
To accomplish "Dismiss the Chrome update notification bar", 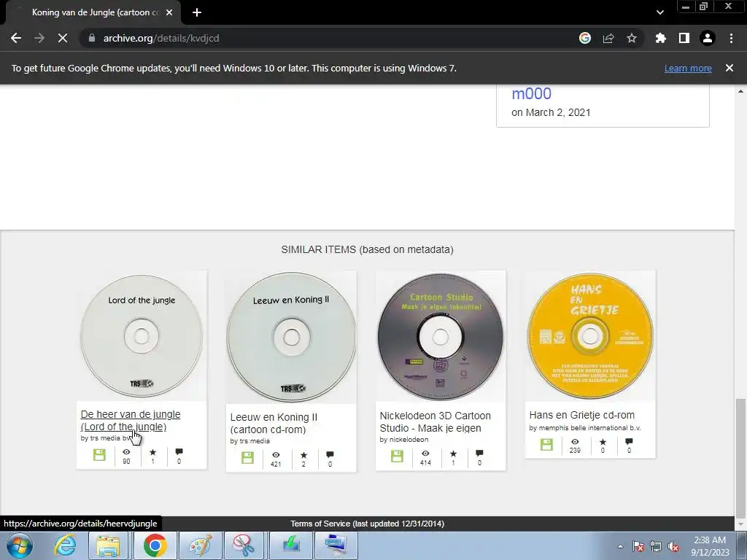I will pos(729,68).
